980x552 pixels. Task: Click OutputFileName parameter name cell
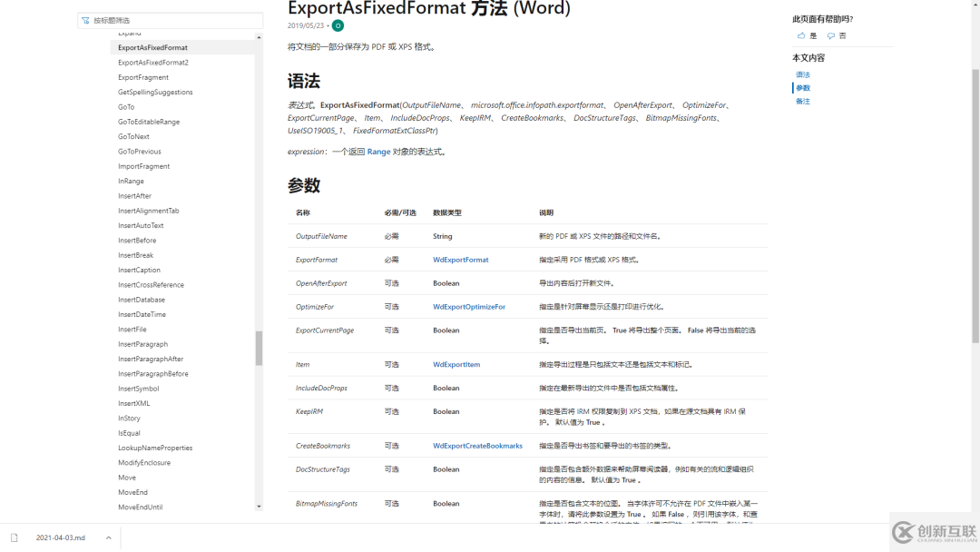click(x=321, y=236)
